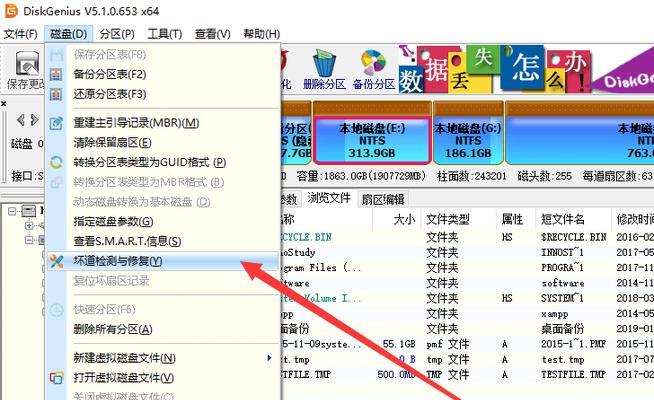Close the disk panel with the X
Image resolution: width=654 pixels, height=400 pixels.
click(x=3, y=103)
